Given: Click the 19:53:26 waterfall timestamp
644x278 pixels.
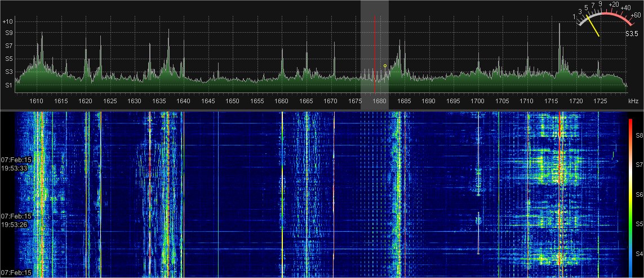Looking at the screenshot, I should pos(12,224).
